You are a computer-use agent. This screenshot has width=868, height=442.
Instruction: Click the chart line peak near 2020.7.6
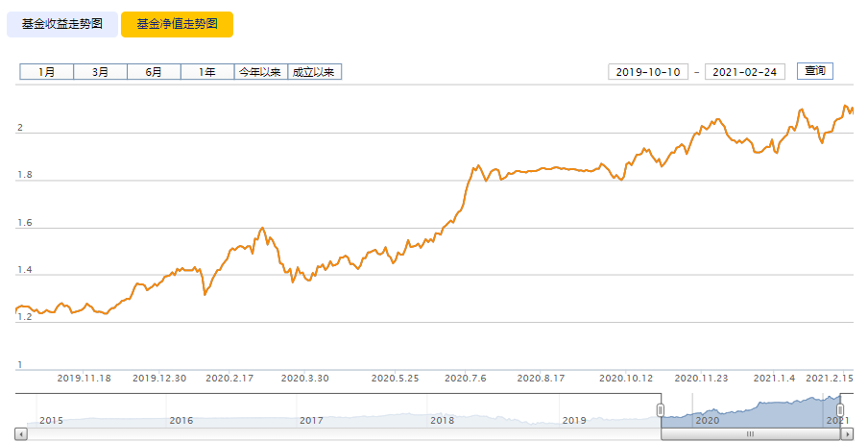tap(478, 165)
